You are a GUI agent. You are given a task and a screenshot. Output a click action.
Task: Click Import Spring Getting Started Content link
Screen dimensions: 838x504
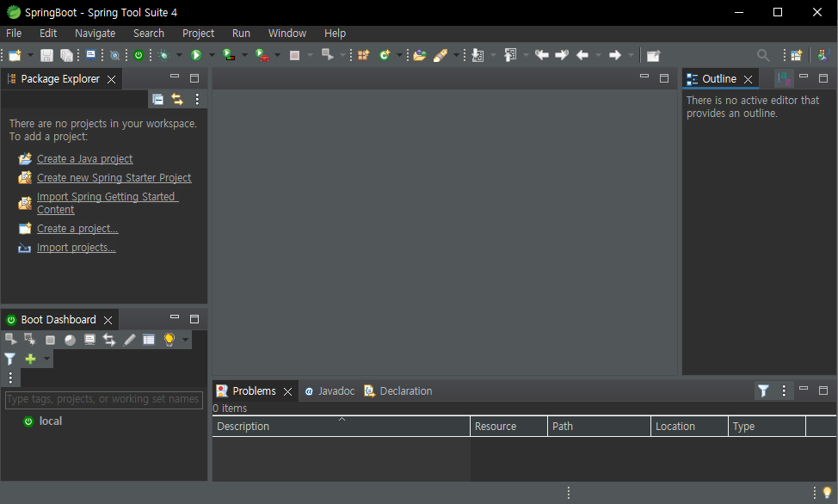[108, 203]
